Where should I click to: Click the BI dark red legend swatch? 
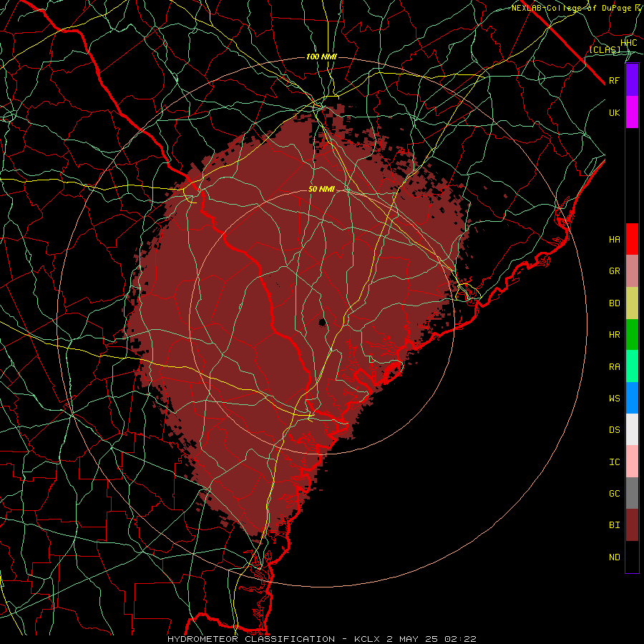pyautogui.click(x=632, y=525)
